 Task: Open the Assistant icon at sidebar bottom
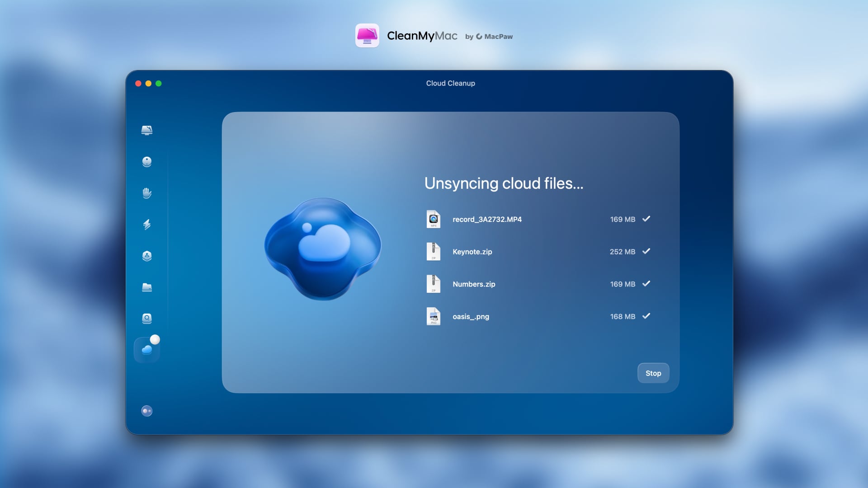click(x=146, y=411)
